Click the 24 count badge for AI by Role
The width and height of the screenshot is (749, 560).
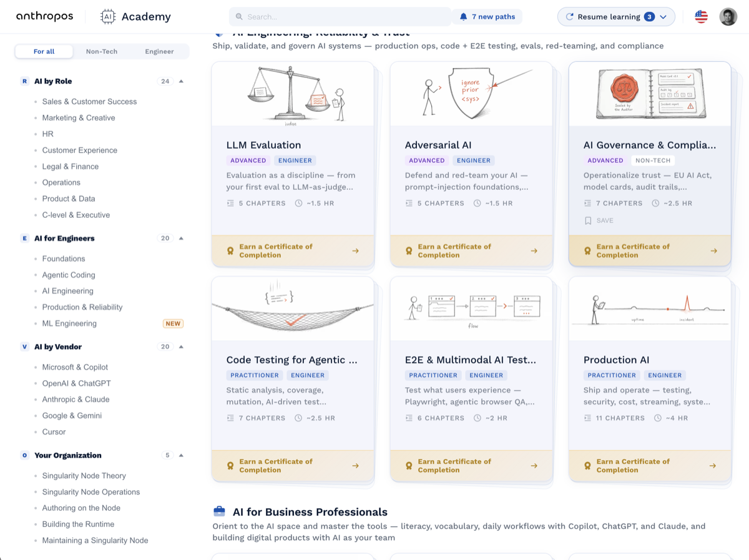(x=165, y=81)
